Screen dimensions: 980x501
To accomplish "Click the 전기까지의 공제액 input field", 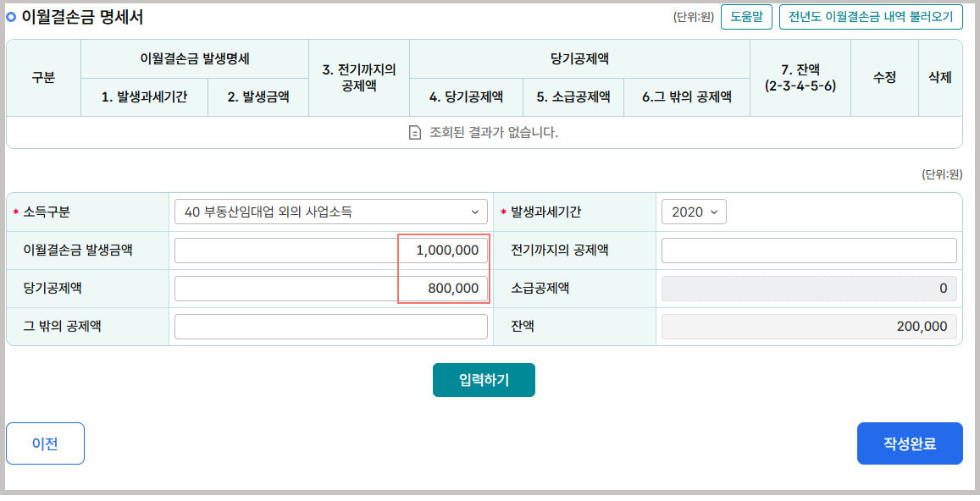I will 809,250.
